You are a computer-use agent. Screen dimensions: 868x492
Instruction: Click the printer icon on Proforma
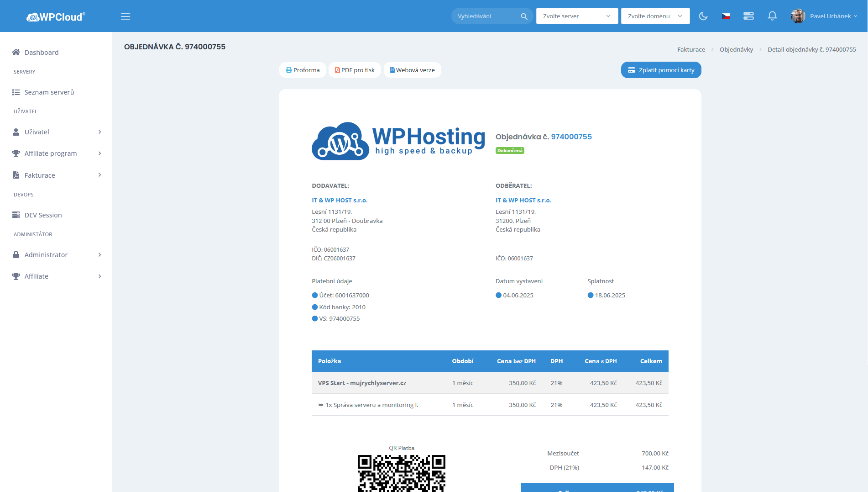point(289,70)
